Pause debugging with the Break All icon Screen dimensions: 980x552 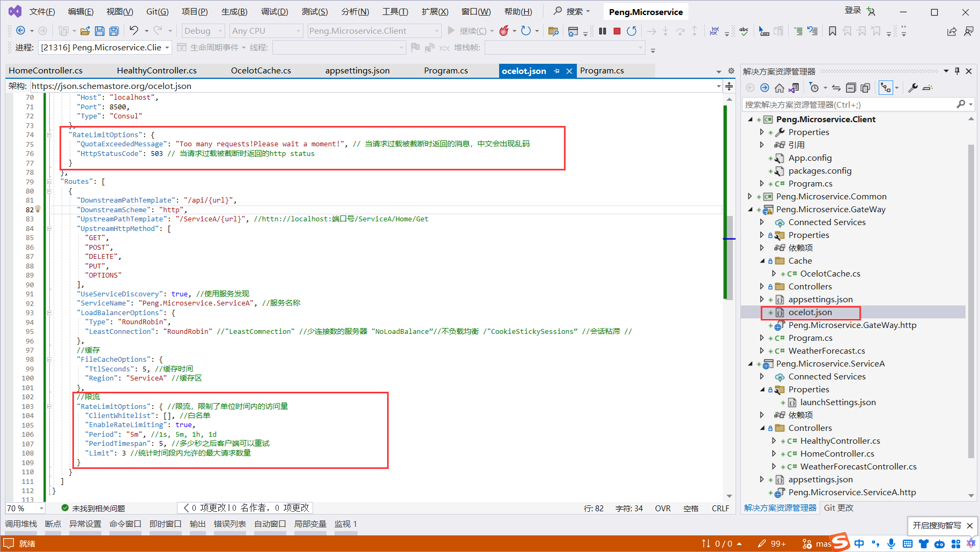[603, 31]
